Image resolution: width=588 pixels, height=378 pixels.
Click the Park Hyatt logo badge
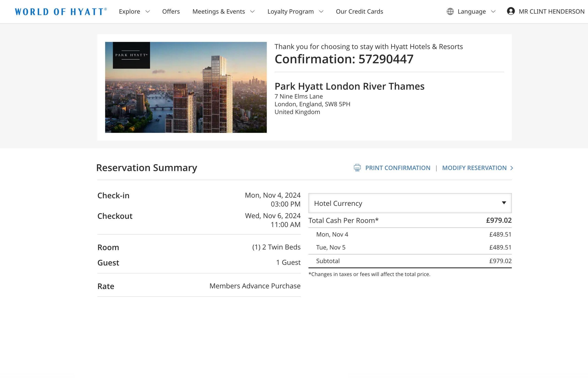pos(131,55)
